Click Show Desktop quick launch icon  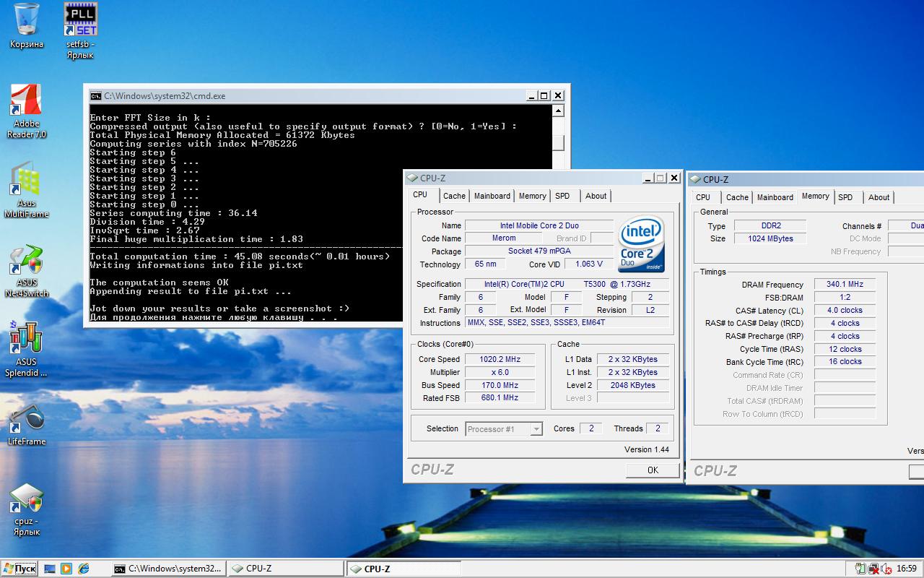50,569
